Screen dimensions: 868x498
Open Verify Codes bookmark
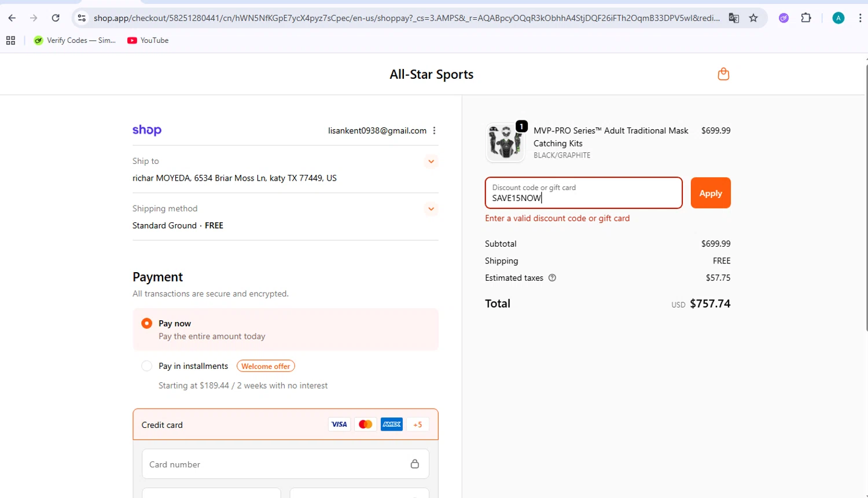(x=75, y=41)
